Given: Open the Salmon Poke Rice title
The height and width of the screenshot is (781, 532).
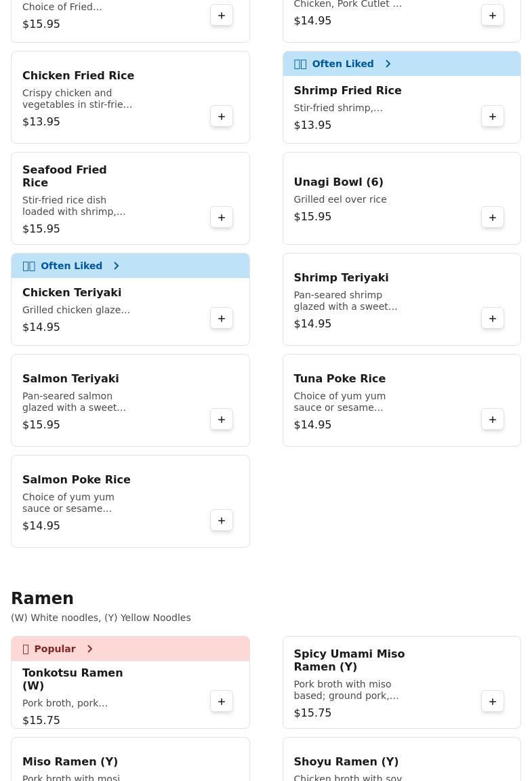Looking at the screenshot, I should pyautogui.click(x=76, y=479).
